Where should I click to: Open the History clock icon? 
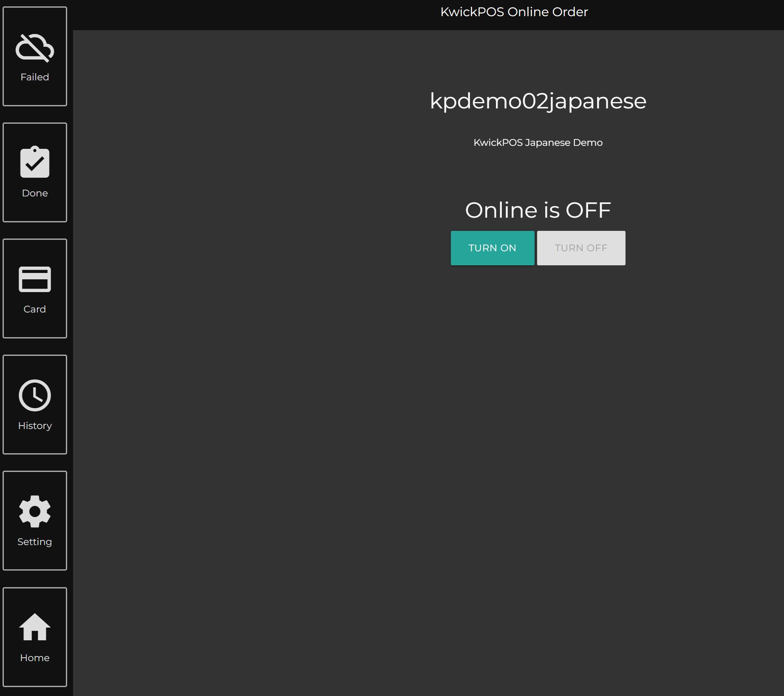click(35, 395)
